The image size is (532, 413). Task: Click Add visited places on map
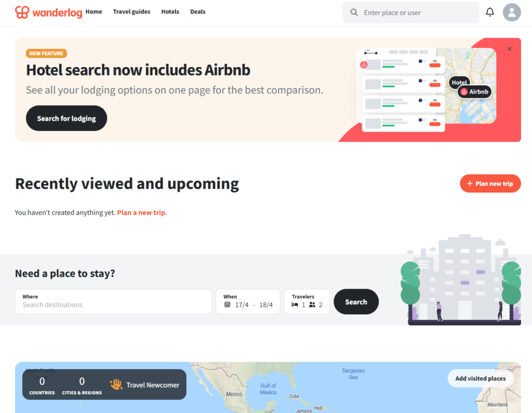480,379
